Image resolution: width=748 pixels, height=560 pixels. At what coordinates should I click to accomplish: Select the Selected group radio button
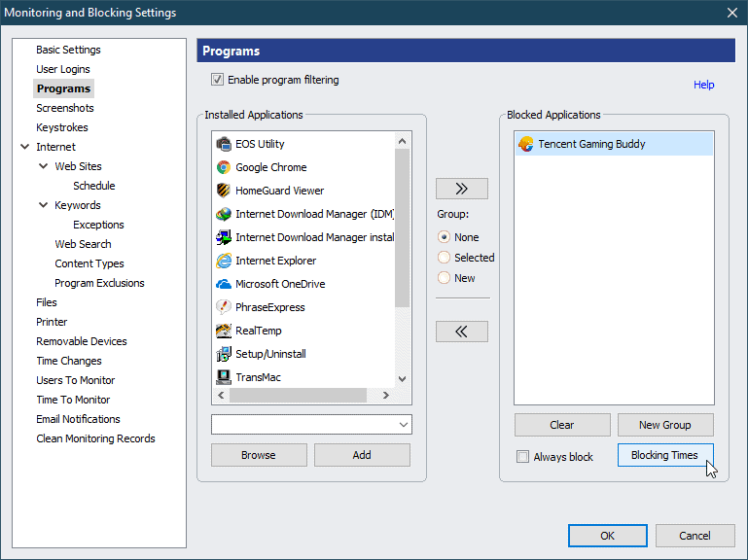pos(444,258)
